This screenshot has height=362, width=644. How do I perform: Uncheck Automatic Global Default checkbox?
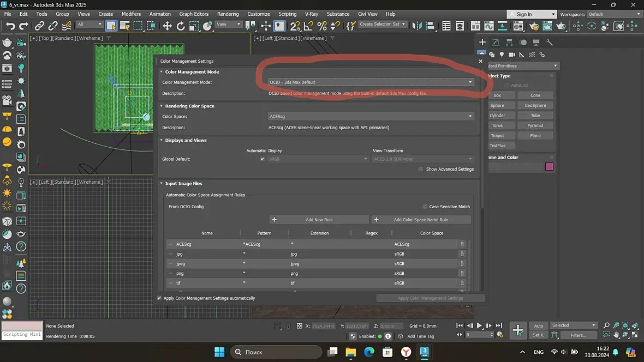tap(263, 159)
